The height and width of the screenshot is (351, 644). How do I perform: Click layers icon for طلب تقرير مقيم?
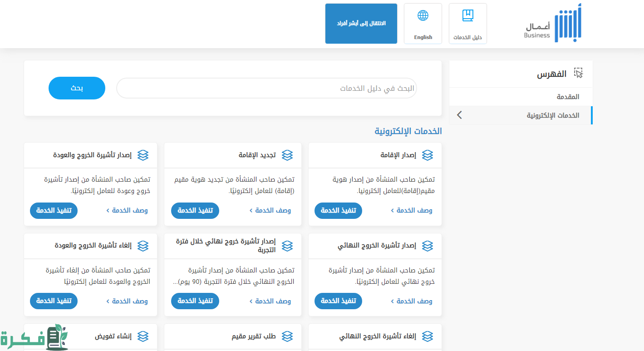pyautogui.click(x=287, y=336)
